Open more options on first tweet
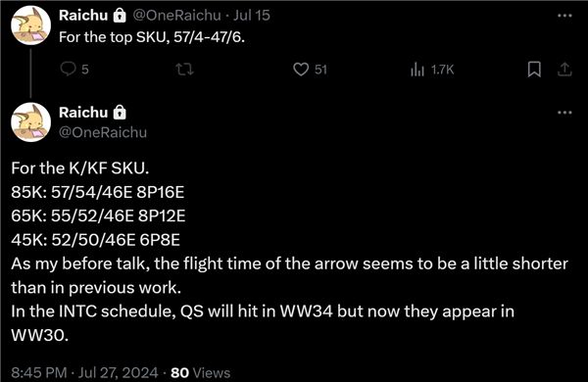Viewport: 588px width, 382px height. click(x=564, y=16)
